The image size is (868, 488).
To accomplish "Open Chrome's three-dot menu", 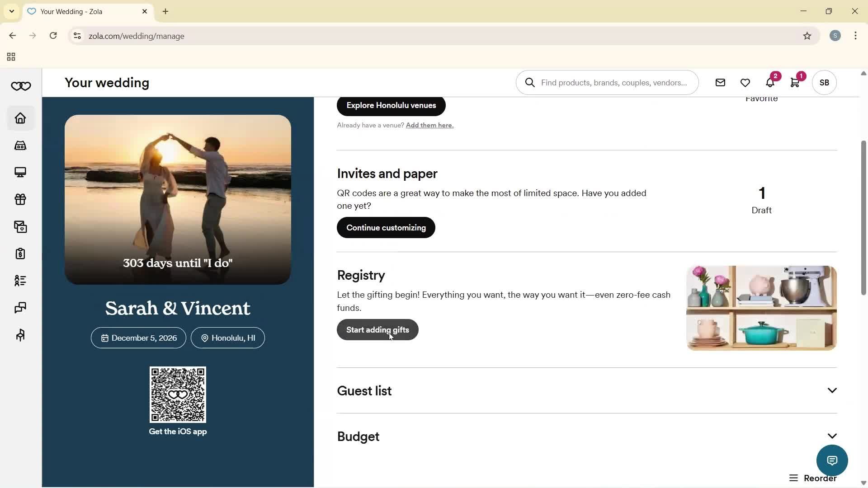I will (x=855, y=36).
